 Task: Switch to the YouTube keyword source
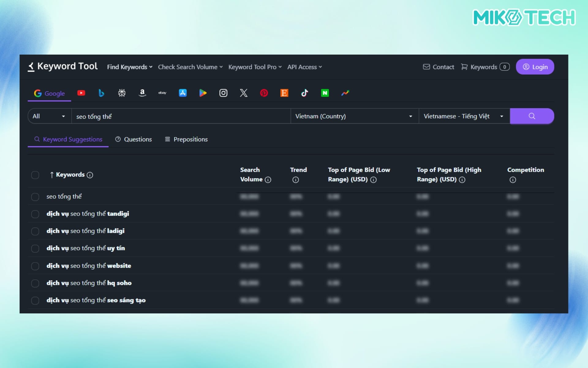(81, 93)
